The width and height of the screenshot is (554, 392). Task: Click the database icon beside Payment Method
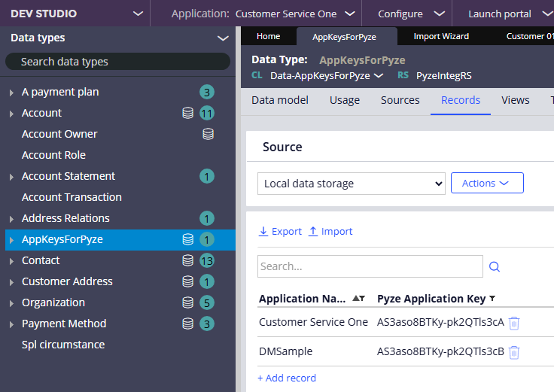click(188, 324)
